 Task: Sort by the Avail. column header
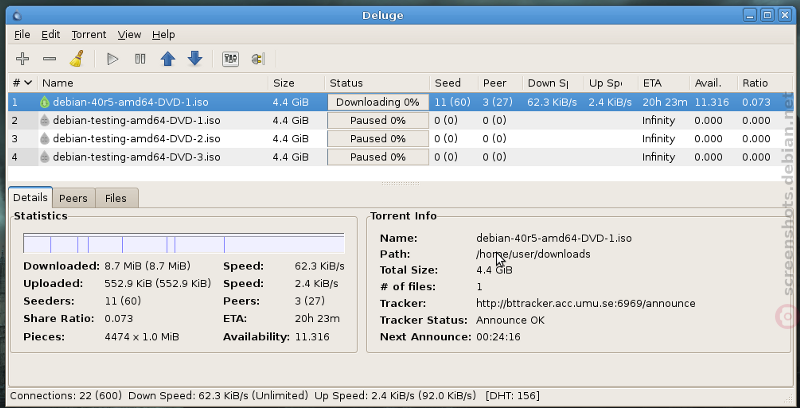pyautogui.click(x=713, y=83)
